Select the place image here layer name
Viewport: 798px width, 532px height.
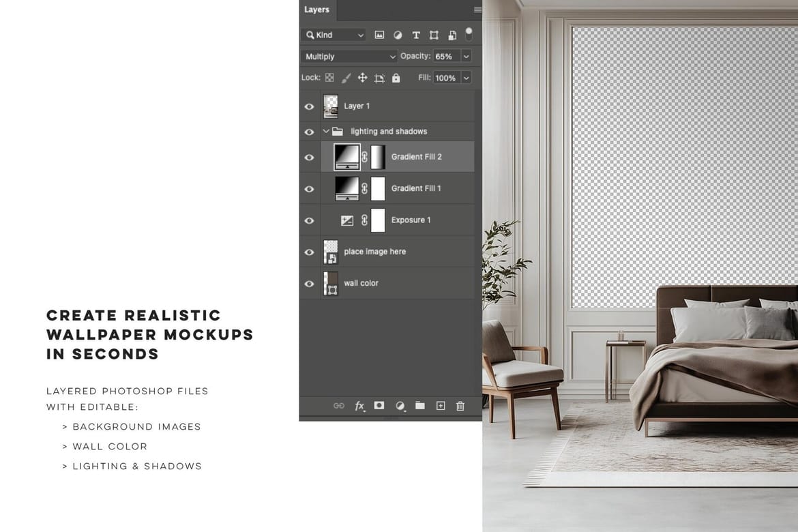[x=374, y=252]
